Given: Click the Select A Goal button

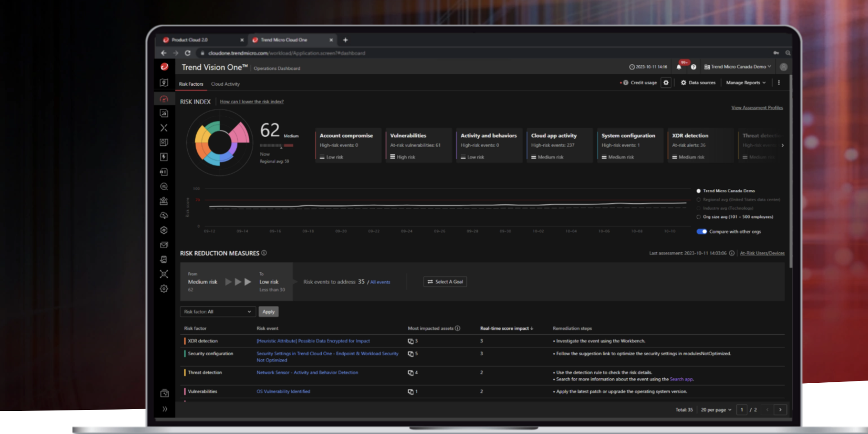Looking at the screenshot, I should (x=445, y=282).
